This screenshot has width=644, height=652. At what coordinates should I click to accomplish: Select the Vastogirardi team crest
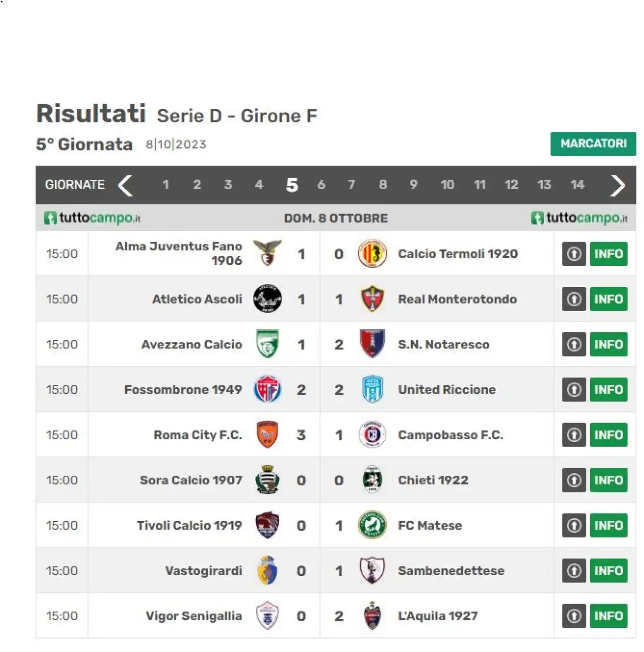(267, 570)
